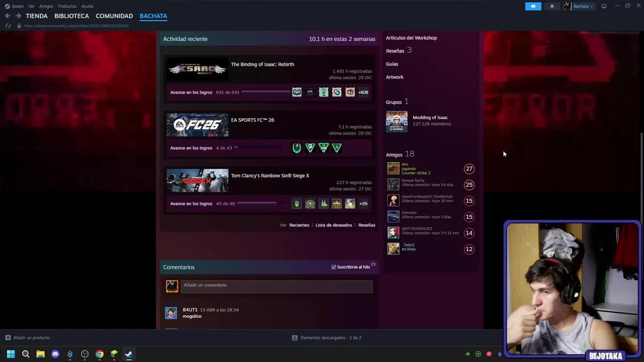Open friend ANTI RODRIGUEZ's profile
Screen dimensions: 644x362
click(431, 233)
